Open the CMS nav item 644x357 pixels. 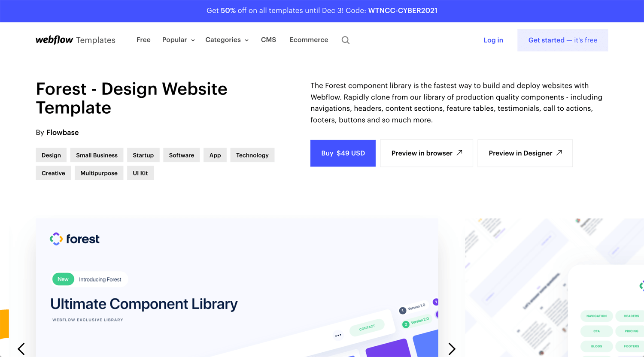[268, 40]
